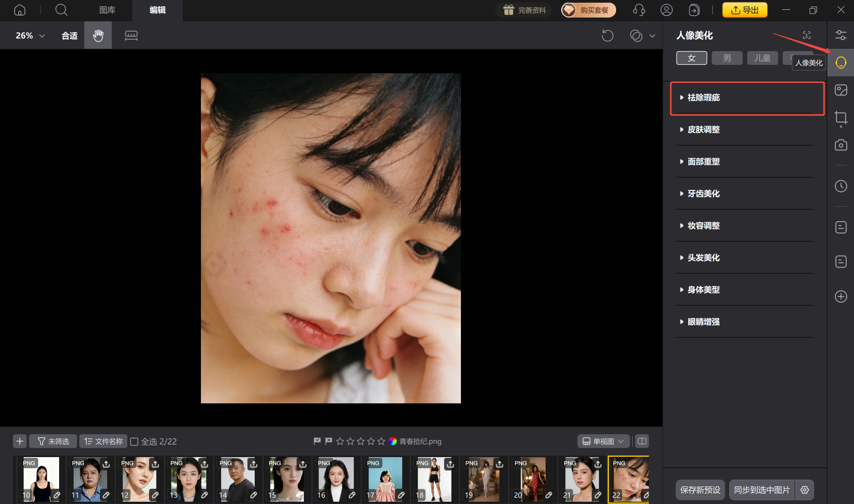Click the rainbow color label circle
The width and height of the screenshot is (854, 504).
click(393, 441)
